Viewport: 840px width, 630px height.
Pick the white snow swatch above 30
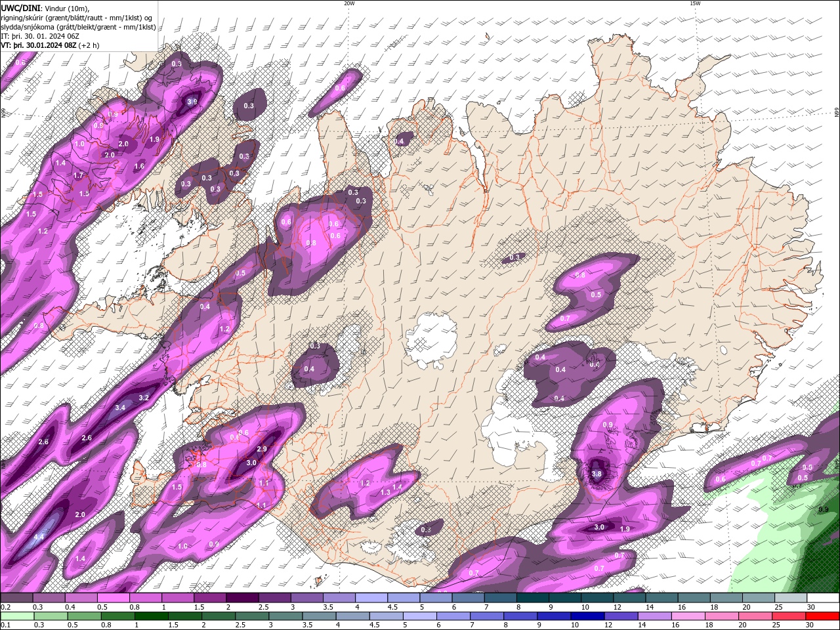(x=824, y=598)
